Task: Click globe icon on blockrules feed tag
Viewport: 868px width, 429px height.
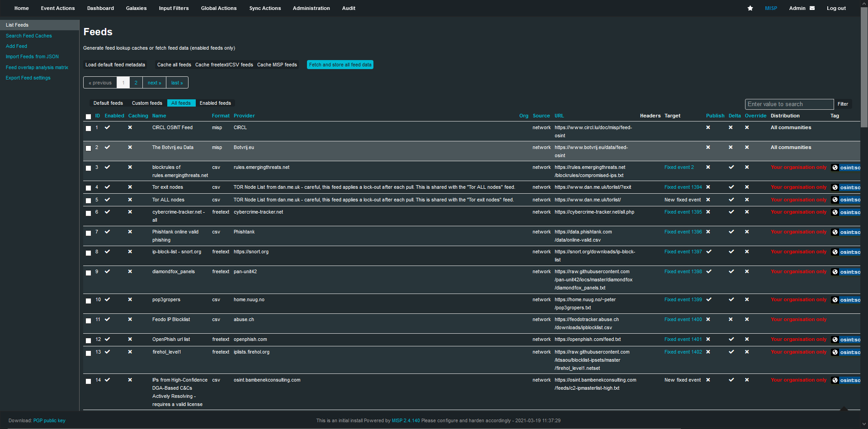Action: [x=835, y=168]
